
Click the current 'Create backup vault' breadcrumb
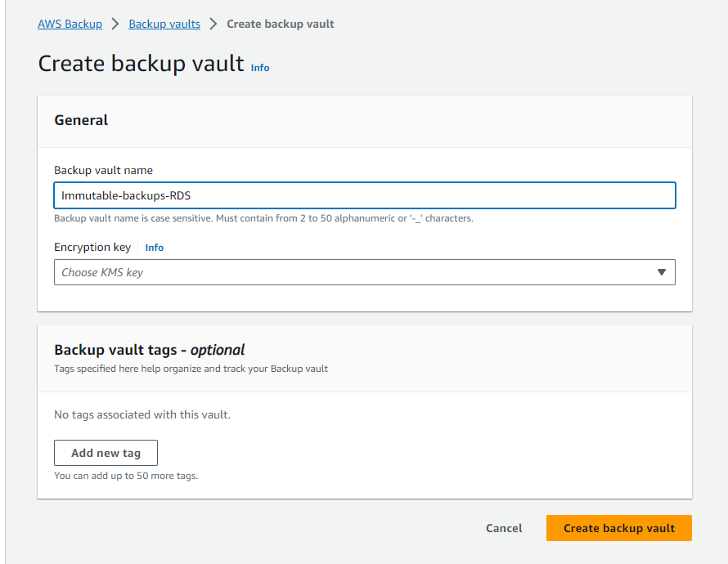pos(280,24)
